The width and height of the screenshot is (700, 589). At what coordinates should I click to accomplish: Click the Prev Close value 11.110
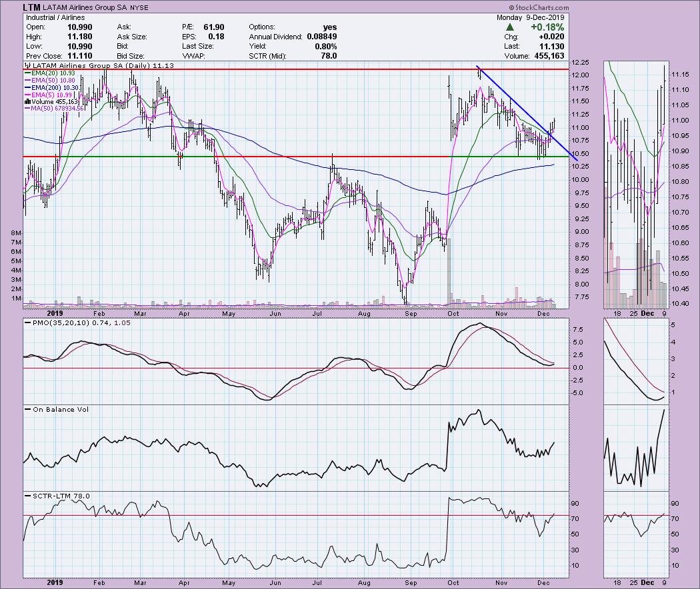click(79, 56)
